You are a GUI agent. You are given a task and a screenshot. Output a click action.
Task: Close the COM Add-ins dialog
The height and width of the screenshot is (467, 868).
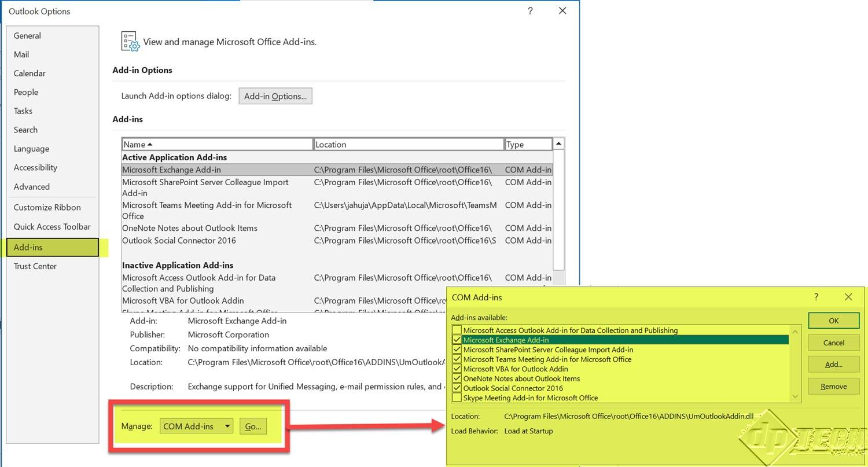(x=848, y=297)
